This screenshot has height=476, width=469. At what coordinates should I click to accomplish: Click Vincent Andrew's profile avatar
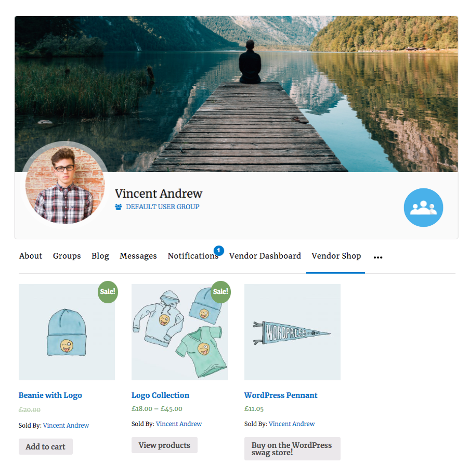click(x=64, y=185)
